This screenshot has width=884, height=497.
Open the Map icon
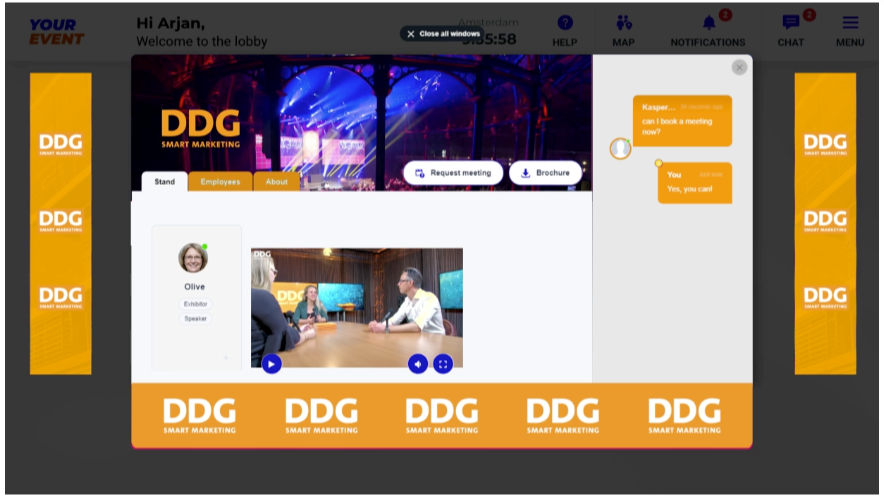click(623, 23)
